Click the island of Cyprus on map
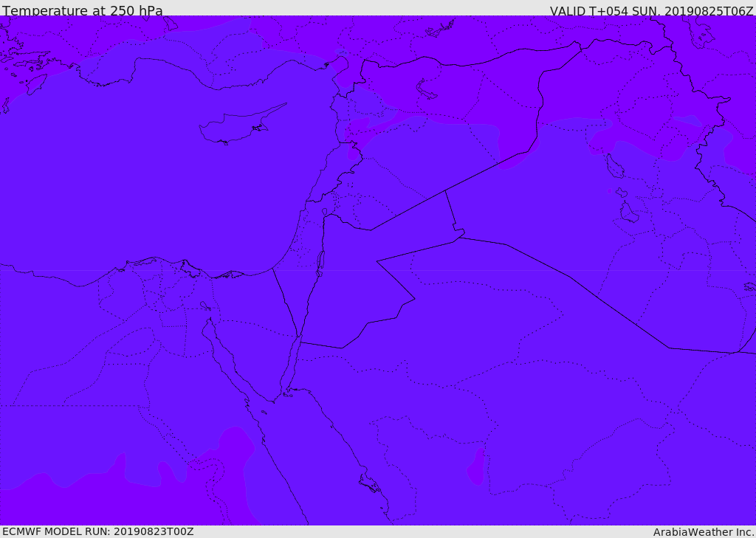 pos(242,125)
